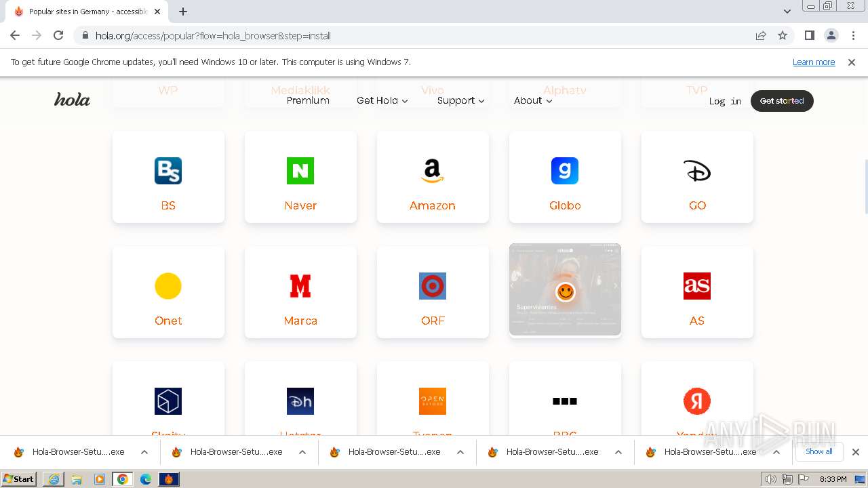Open Hola browser taskbar icon
The width and height of the screenshot is (868, 488).
pyautogui.click(x=169, y=479)
